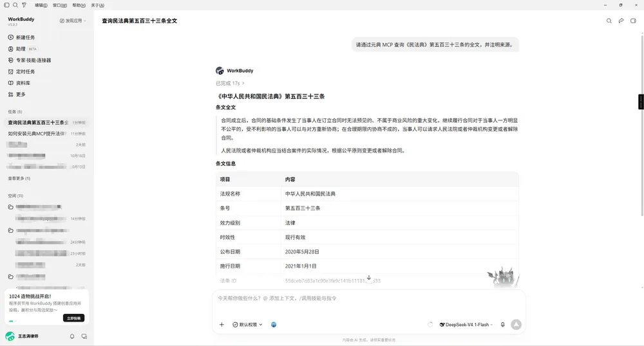The height and width of the screenshot is (346, 644).
Task: Click the 2020年5月28日 date cell
Action: [x=400, y=251]
